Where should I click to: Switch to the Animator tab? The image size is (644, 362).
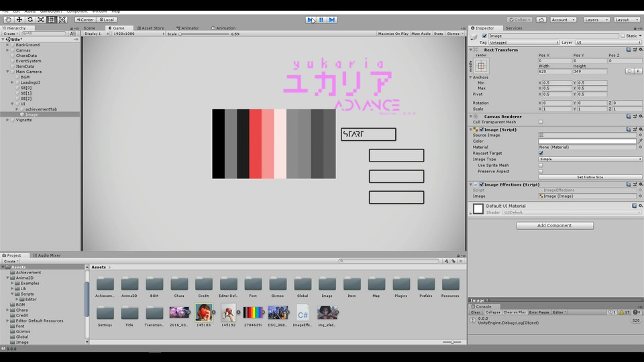189,28
